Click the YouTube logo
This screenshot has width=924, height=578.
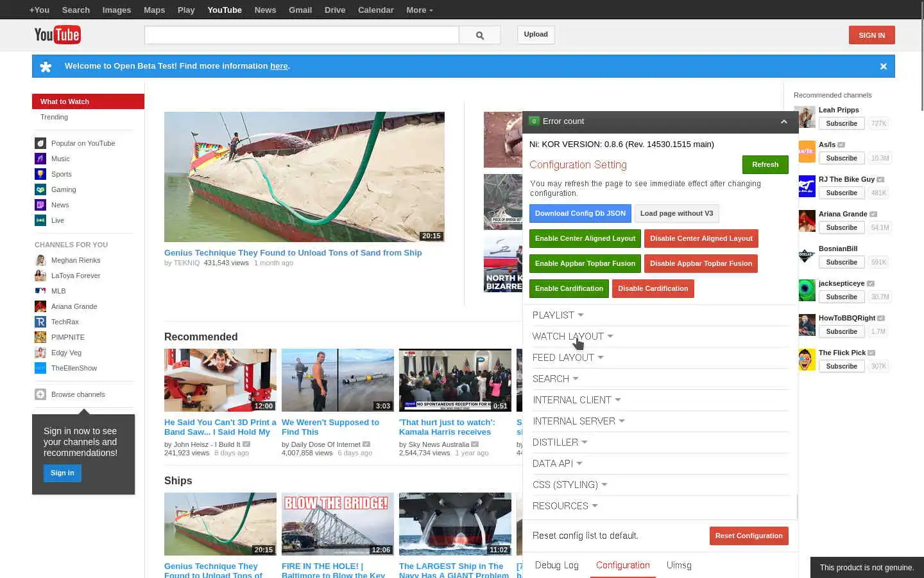pyautogui.click(x=57, y=35)
